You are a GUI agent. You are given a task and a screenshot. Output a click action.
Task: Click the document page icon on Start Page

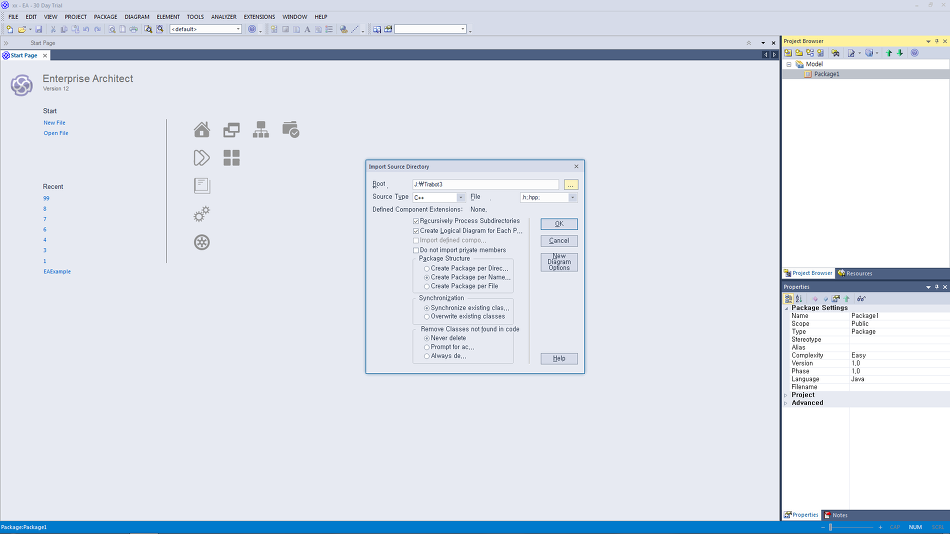pos(202,185)
